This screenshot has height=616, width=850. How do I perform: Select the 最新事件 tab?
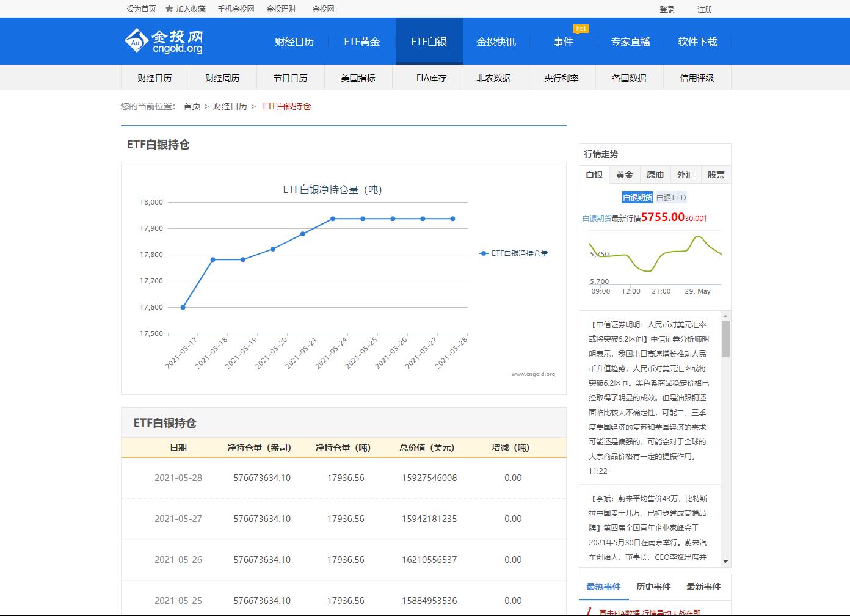(703, 587)
